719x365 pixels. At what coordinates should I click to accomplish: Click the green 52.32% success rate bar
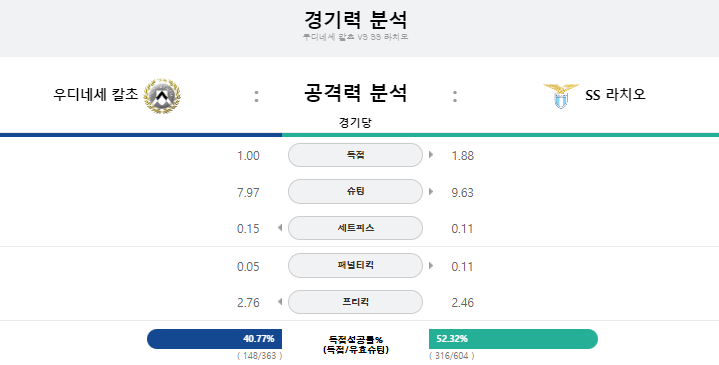click(x=514, y=339)
